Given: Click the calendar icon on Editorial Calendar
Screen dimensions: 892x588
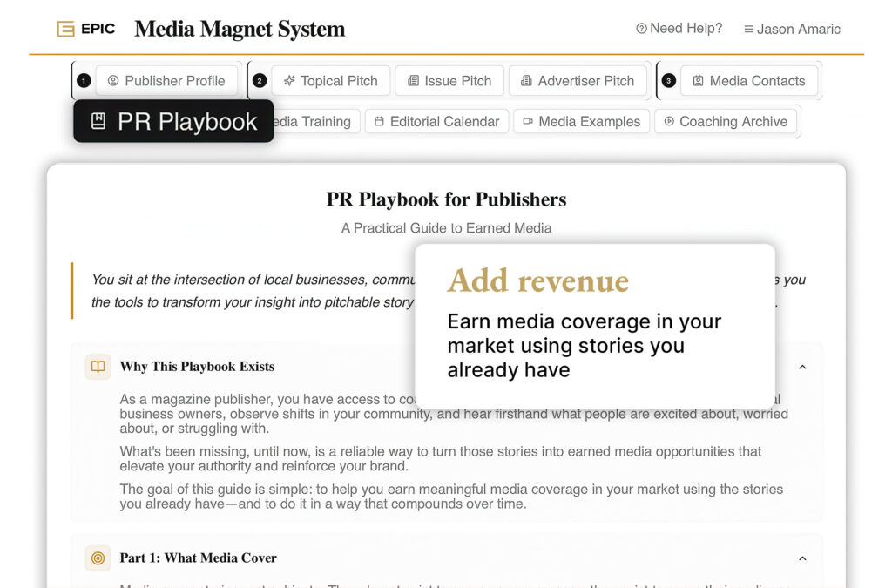Looking at the screenshot, I should pos(380,121).
